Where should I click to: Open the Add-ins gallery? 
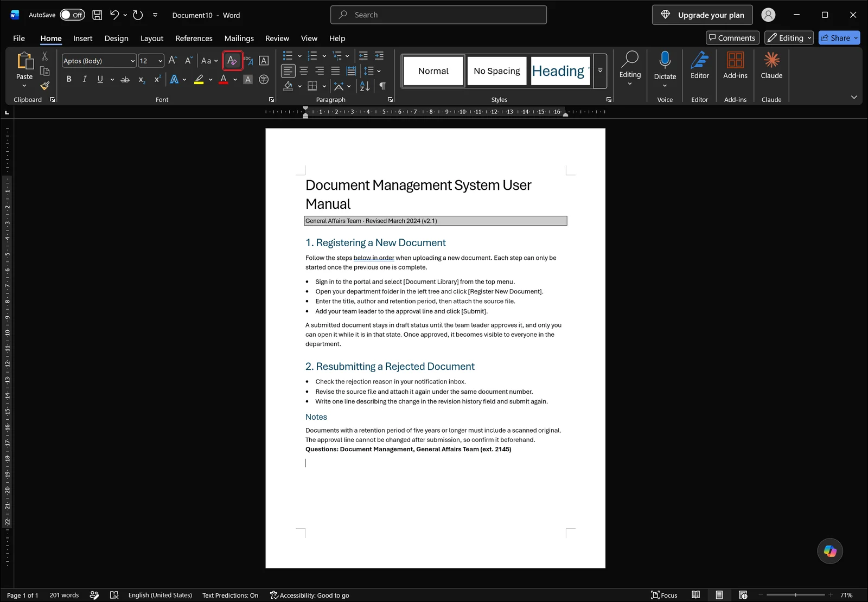735,65
